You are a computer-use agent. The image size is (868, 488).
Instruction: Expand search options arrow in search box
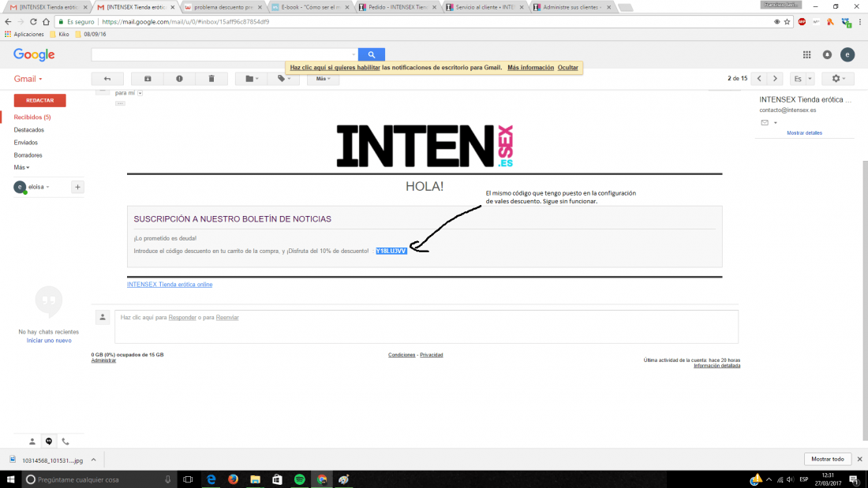pyautogui.click(x=354, y=54)
